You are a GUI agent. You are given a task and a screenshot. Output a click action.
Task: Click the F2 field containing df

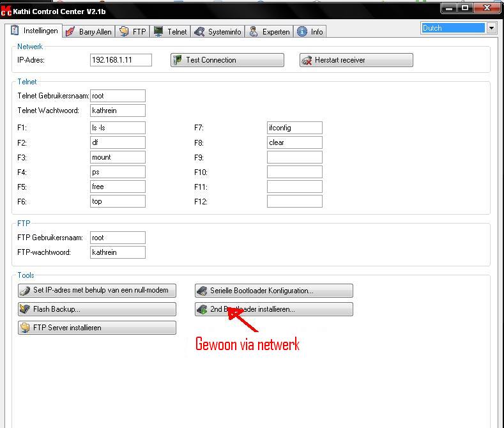coord(118,142)
